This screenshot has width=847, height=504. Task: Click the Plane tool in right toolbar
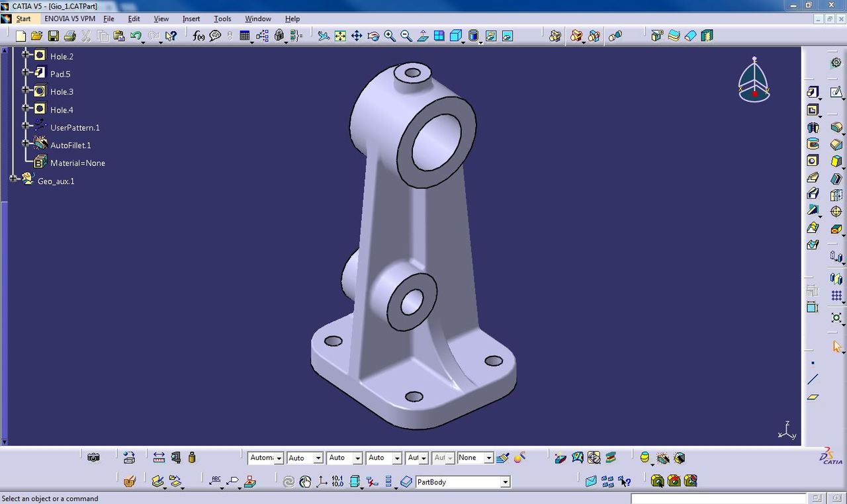coord(813,397)
